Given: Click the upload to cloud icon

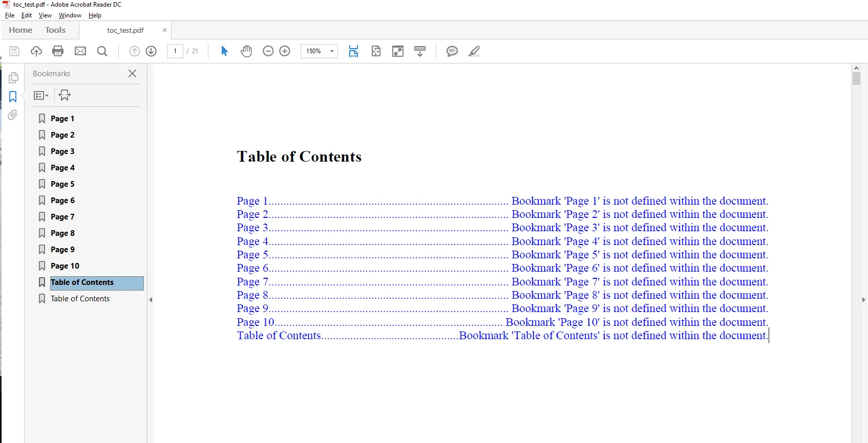Looking at the screenshot, I should coord(36,51).
